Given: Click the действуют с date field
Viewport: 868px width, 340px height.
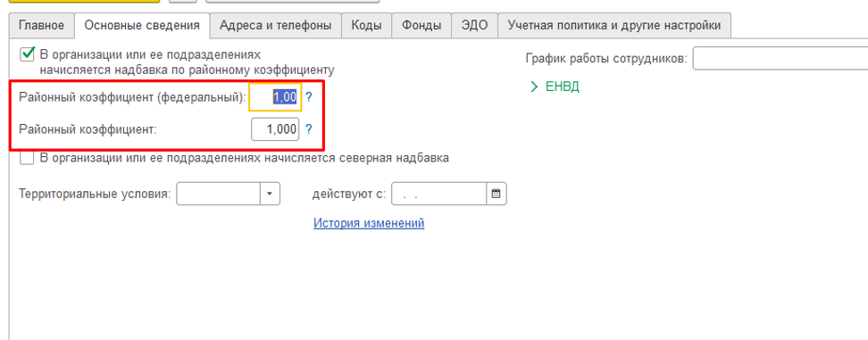Looking at the screenshot, I should coord(439,194).
